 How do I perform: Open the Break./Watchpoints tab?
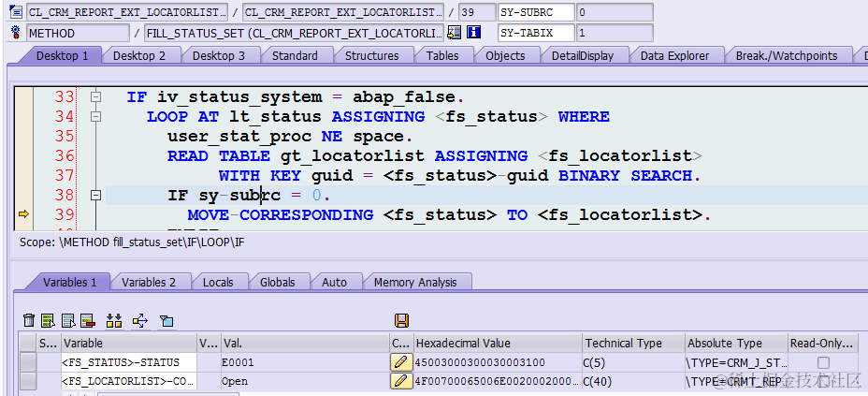click(786, 56)
